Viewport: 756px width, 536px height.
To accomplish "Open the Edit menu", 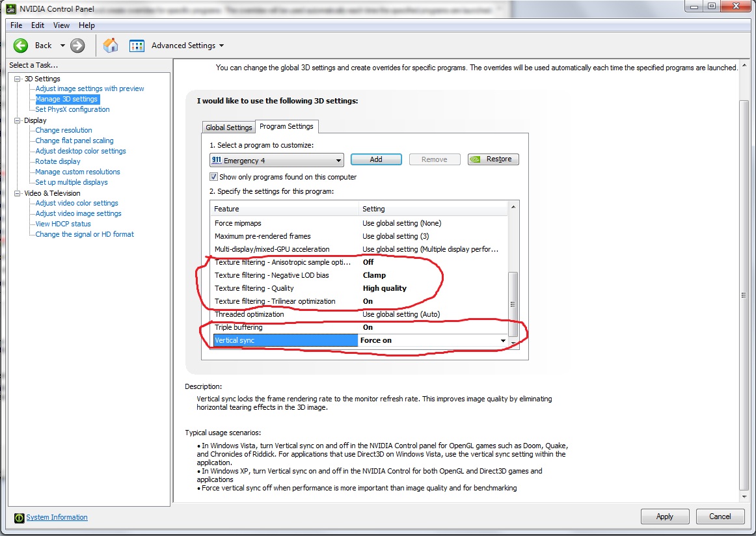I will click(38, 25).
